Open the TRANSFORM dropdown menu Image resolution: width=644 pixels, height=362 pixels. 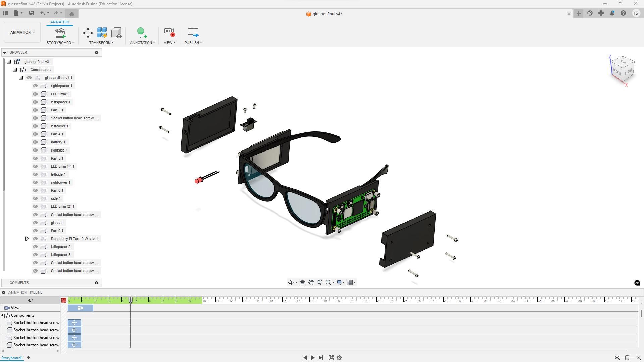101,43
